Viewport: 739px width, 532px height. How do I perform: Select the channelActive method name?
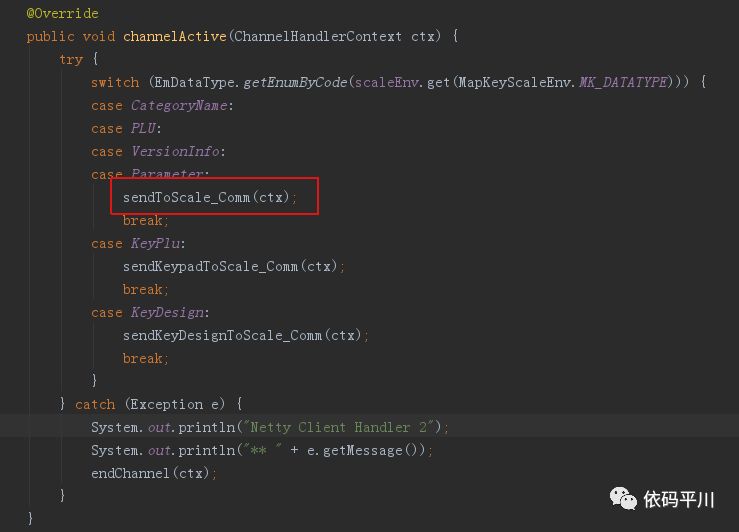pyautogui.click(x=174, y=36)
